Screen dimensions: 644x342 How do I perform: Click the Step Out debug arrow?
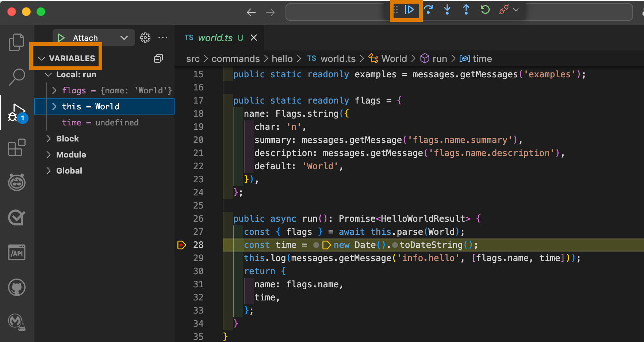(x=466, y=10)
